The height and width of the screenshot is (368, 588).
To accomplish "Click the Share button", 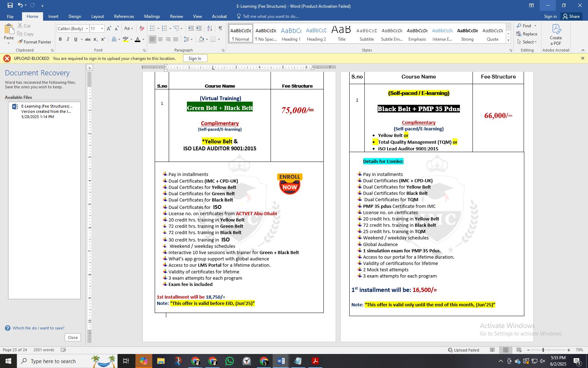I will 571,16.
